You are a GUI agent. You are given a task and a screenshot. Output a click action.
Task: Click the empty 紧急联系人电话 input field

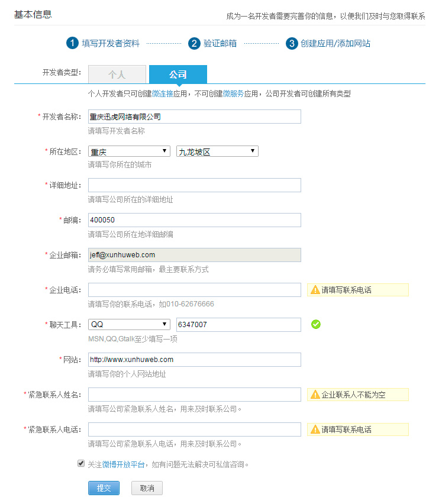coord(195,429)
